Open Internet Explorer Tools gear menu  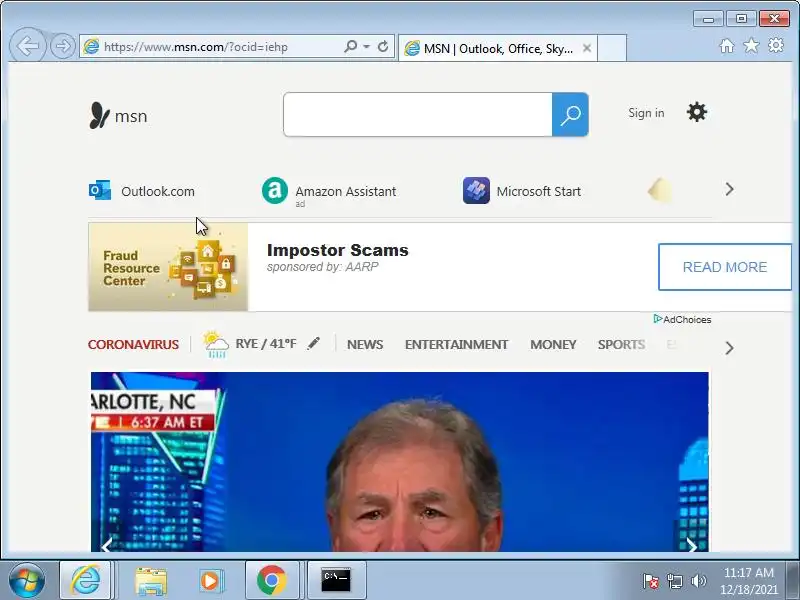(776, 45)
